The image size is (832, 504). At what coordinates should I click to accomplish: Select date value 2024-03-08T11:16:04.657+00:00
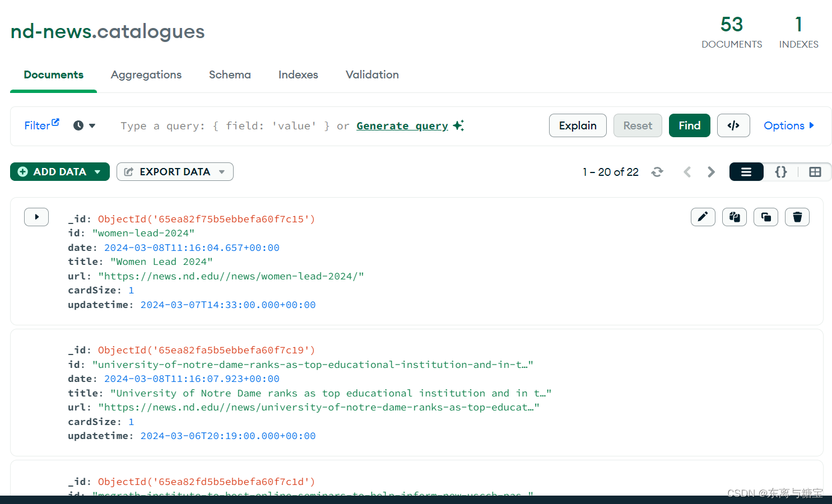[x=192, y=248]
